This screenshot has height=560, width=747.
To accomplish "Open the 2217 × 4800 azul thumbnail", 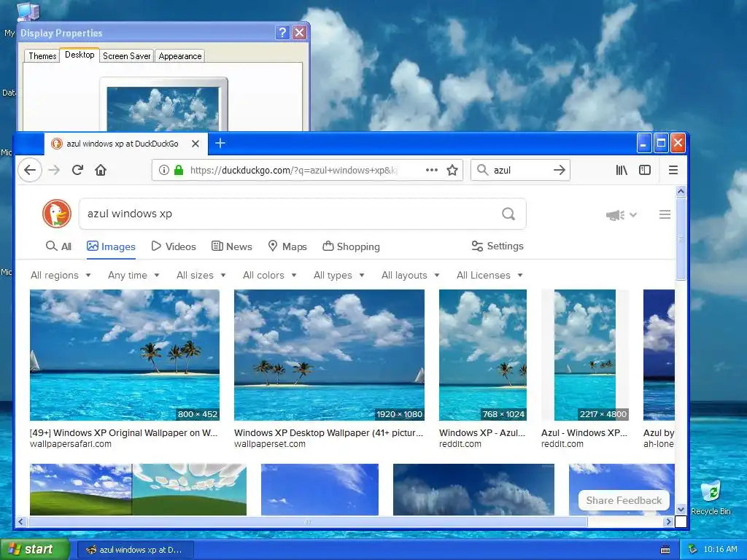I will click(x=584, y=355).
